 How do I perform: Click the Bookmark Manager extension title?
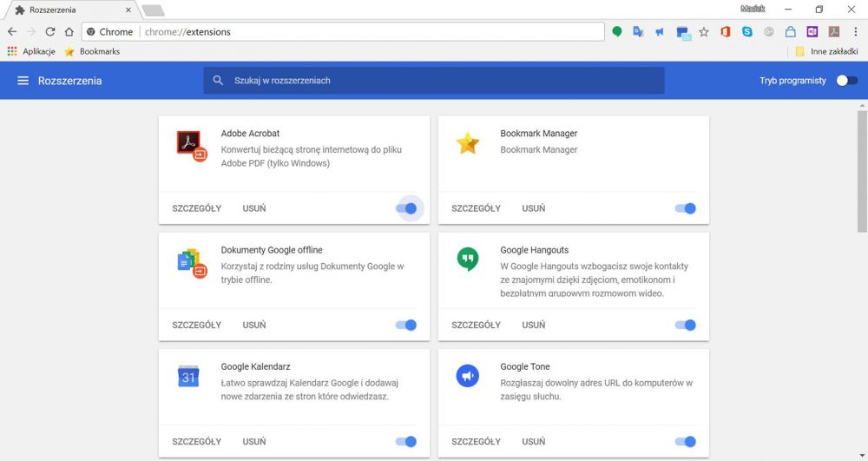click(539, 134)
